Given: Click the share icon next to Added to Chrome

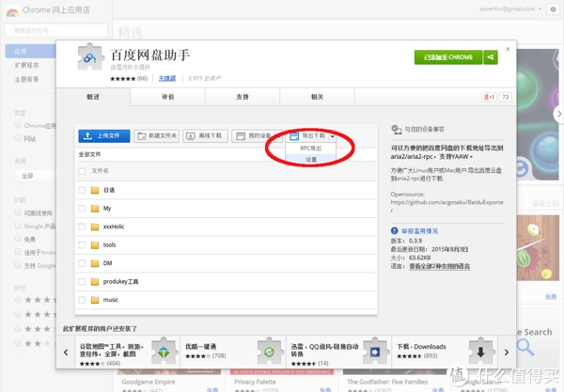Looking at the screenshot, I should coord(491,57).
